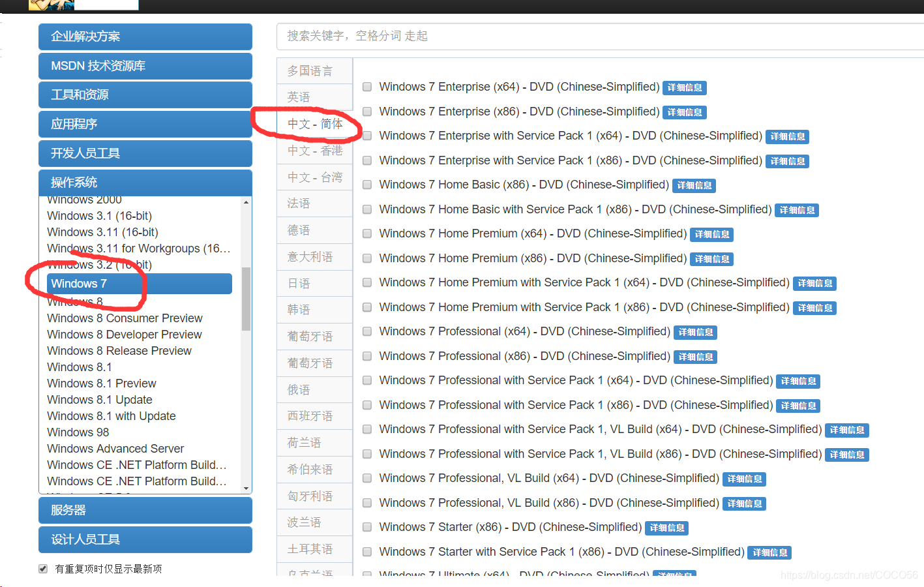
Task: Expand the 工具和资源 section
Action: [x=145, y=95]
